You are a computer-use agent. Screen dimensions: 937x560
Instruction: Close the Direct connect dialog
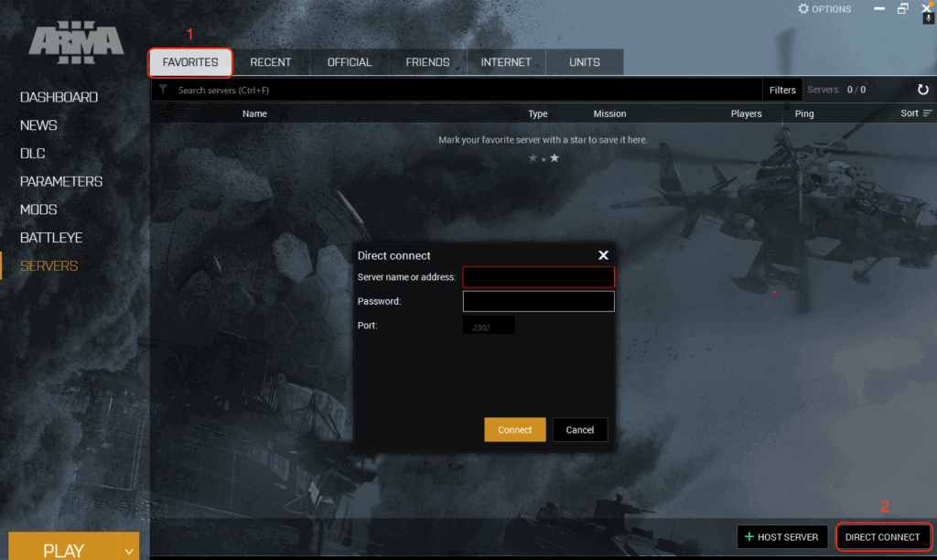point(603,255)
